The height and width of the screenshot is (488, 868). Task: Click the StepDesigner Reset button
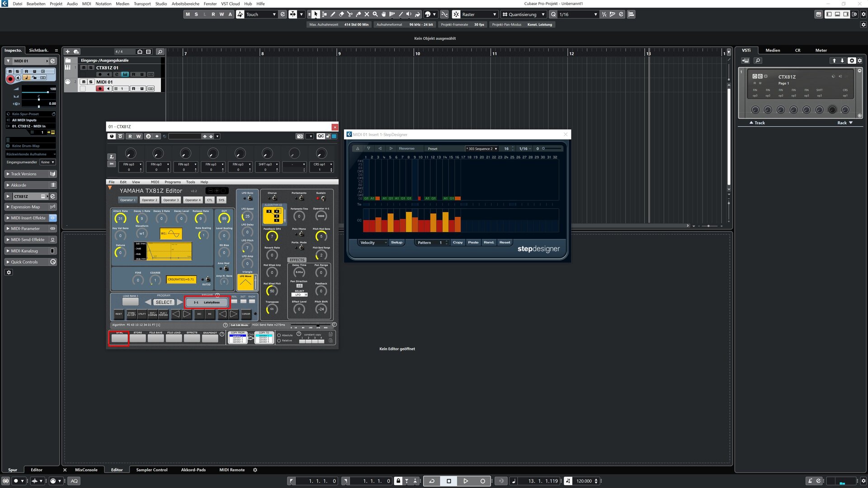coord(505,243)
